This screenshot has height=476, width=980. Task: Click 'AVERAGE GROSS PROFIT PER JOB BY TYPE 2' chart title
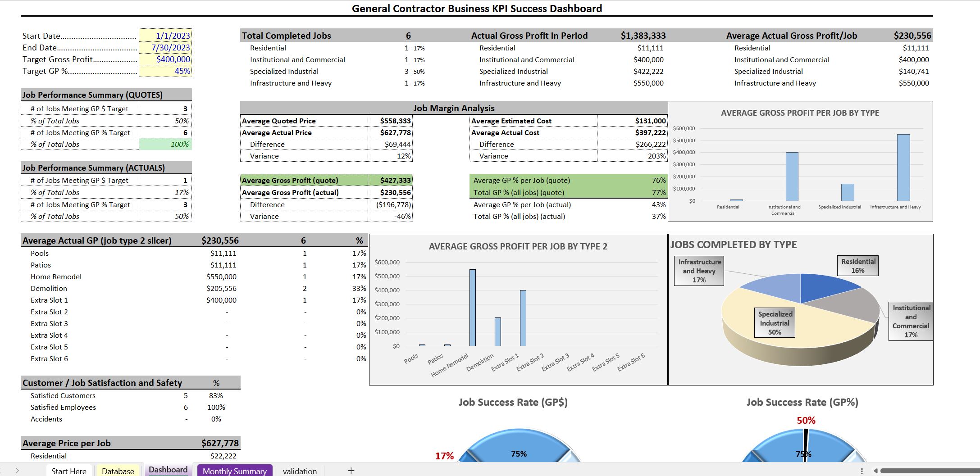point(518,246)
